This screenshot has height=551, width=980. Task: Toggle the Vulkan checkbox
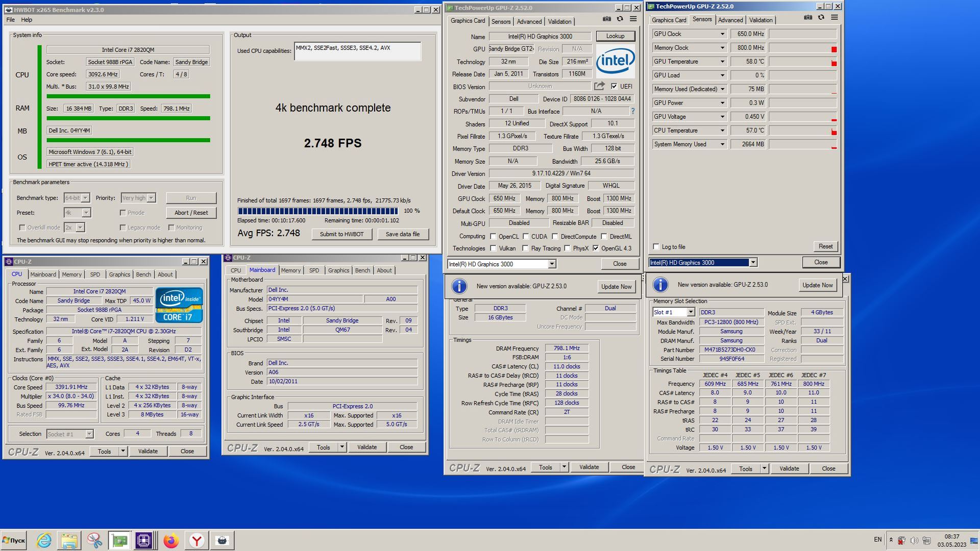click(493, 248)
